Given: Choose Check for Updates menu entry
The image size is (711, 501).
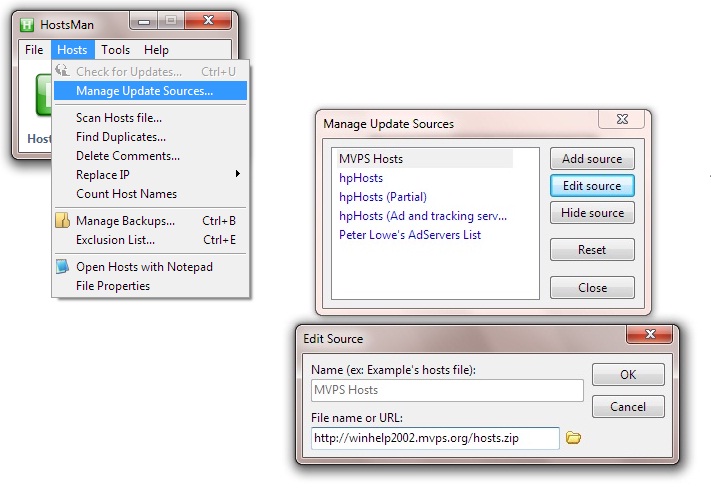Looking at the screenshot, I should [x=151, y=72].
